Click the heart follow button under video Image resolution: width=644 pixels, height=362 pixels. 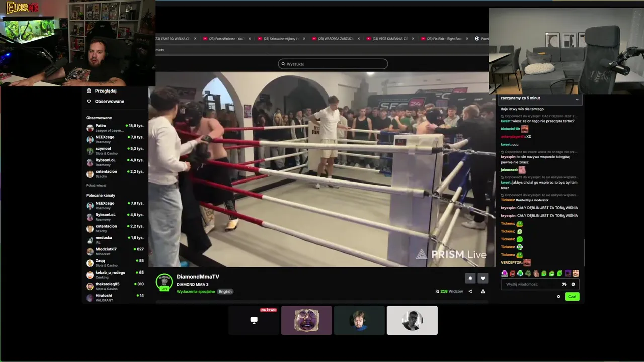(x=483, y=278)
